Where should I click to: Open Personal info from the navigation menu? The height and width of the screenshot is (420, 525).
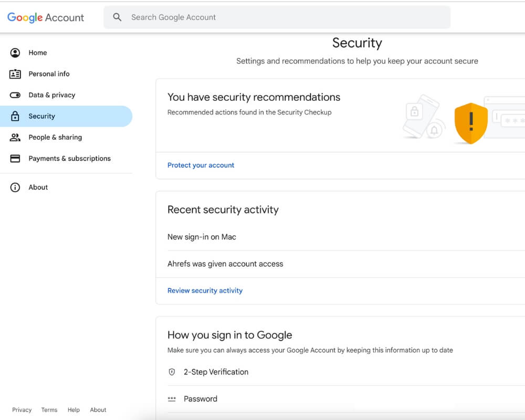pos(49,73)
